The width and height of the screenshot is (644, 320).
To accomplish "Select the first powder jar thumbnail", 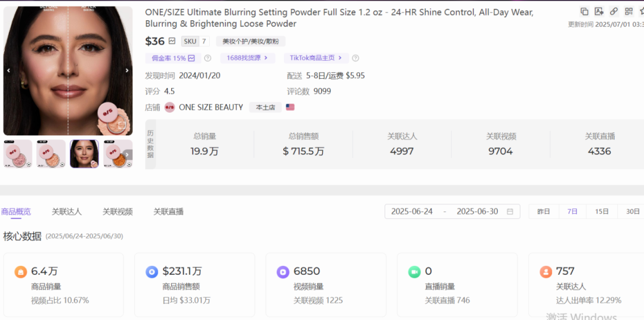I will tap(18, 154).
